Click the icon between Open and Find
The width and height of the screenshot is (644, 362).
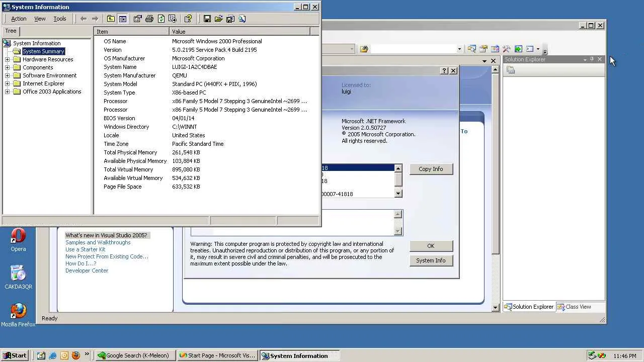230,19
